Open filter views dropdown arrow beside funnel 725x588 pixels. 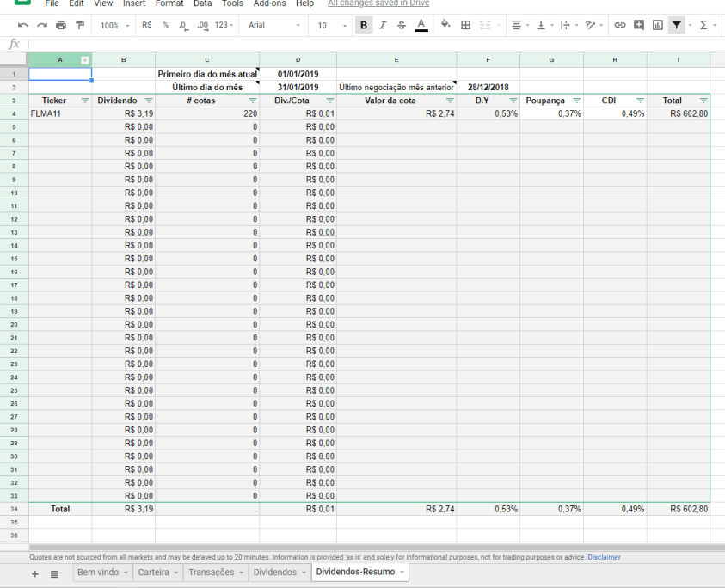click(x=691, y=26)
